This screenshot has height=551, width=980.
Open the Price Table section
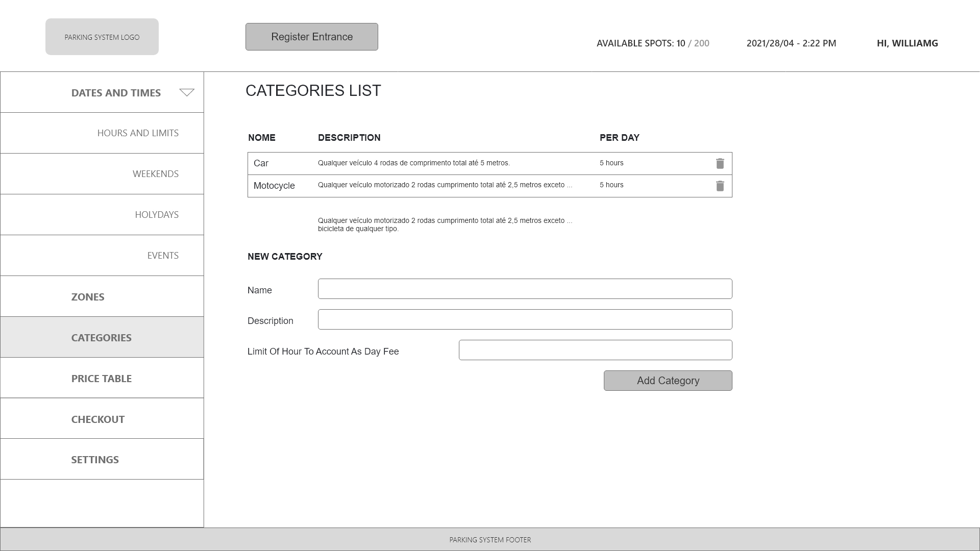click(x=102, y=378)
